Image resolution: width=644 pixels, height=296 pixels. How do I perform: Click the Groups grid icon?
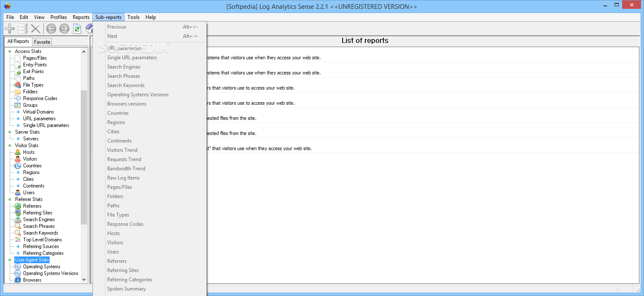click(18, 105)
